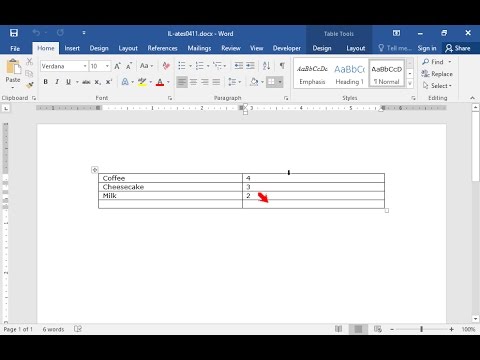Increase paragraph indent
480x360 pixels.
tap(250, 66)
